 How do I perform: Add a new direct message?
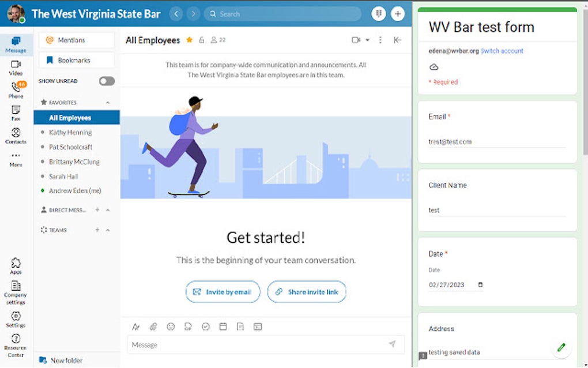tap(97, 210)
